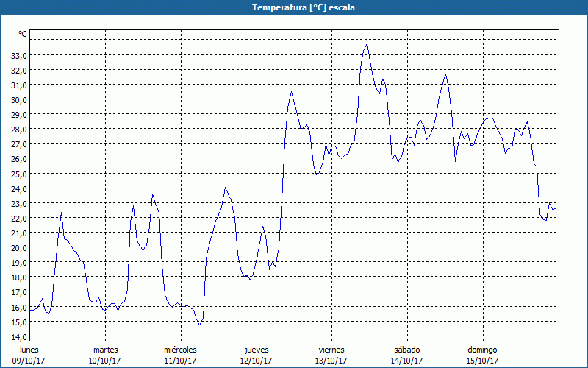Click the 19,0 axis value
The width and height of the screenshot is (588, 368).
18,263
